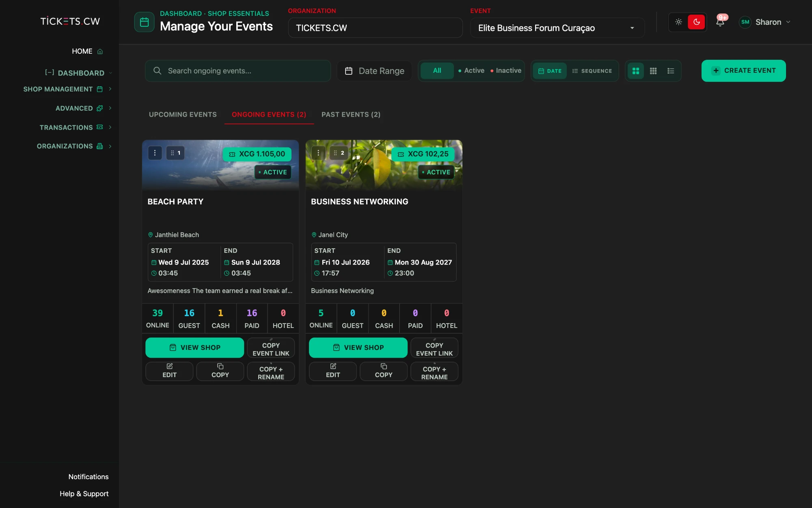The height and width of the screenshot is (508, 812).
Task: Click the calendar icon beside Manage Your Events
Action: coord(144,22)
